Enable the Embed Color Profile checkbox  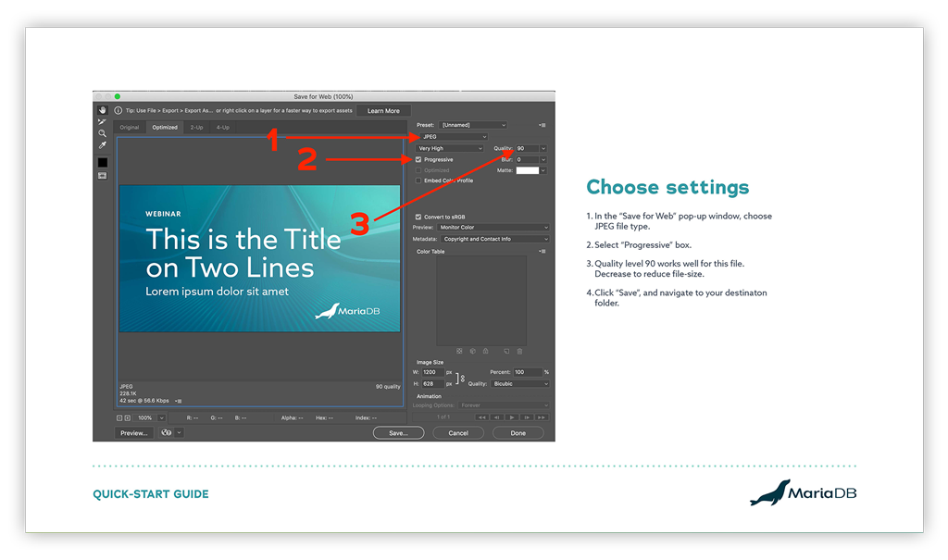[418, 180]
